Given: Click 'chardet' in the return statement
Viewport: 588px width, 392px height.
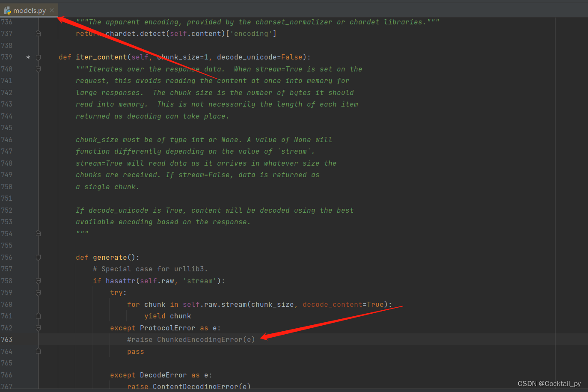Looking at the screenshot, I should [x=121, y=34].
